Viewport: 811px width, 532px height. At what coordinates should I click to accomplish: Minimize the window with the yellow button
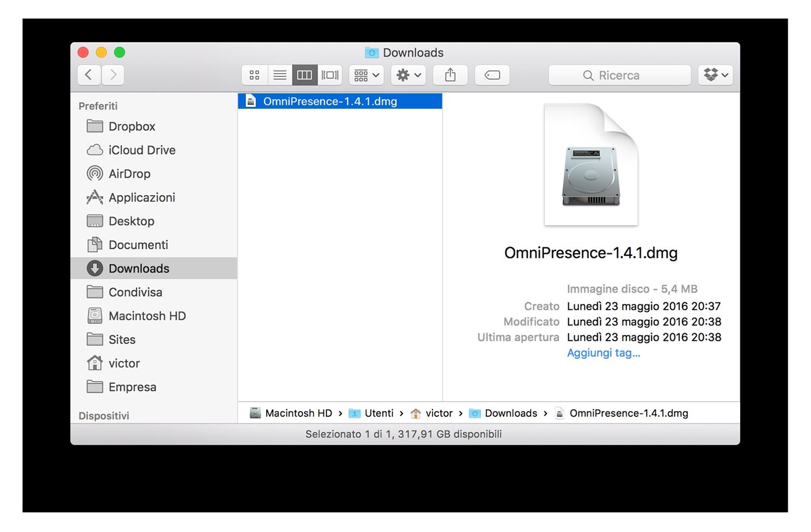[x=101, y=52]
